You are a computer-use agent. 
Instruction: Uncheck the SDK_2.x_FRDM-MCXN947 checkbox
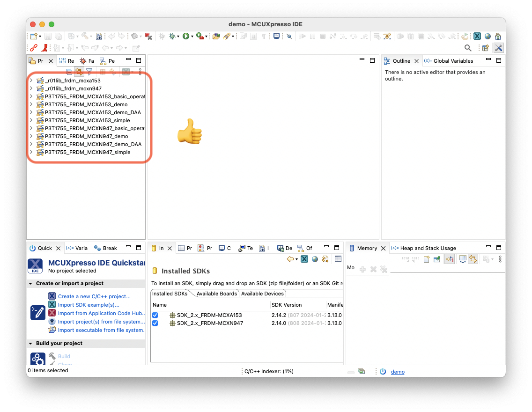[x=155, y=323]
